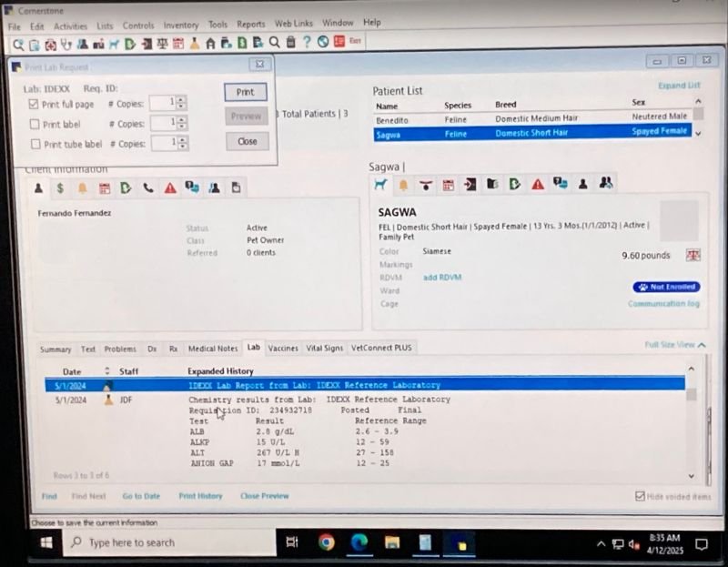Click Patient List scrollbar up arrow
This screenshot has width=728, height=567.
(698, 101)
